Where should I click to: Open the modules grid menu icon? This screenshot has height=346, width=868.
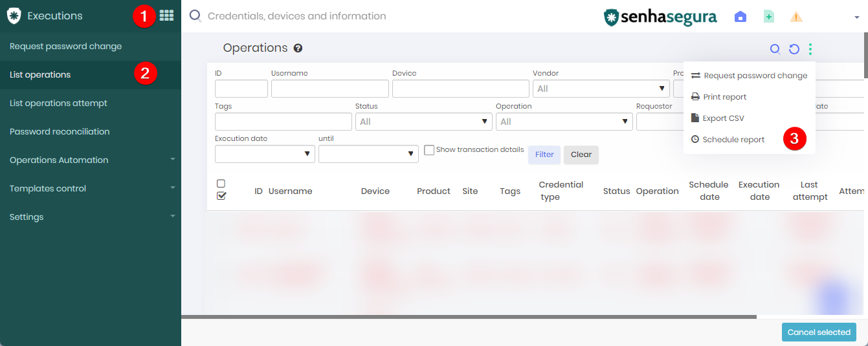coord(166,16)
